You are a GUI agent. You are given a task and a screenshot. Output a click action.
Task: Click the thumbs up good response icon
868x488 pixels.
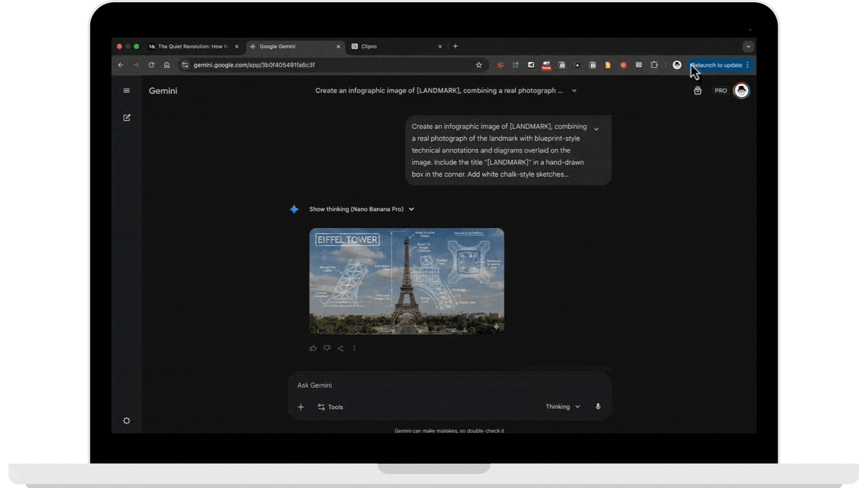click(x=313, y=348)
